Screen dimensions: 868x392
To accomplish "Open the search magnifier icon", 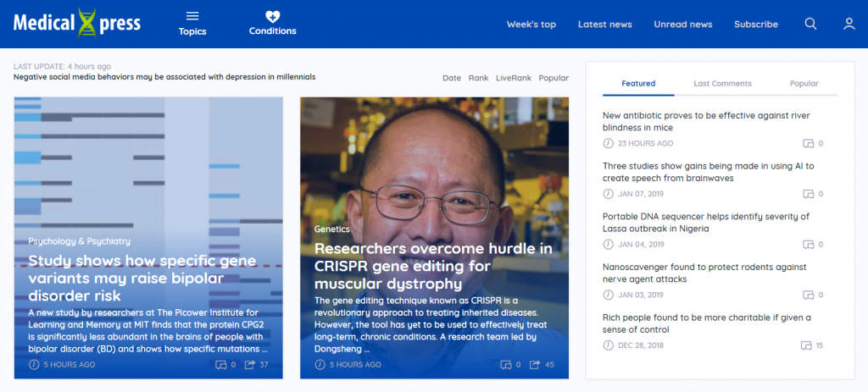I will point(810,24).
